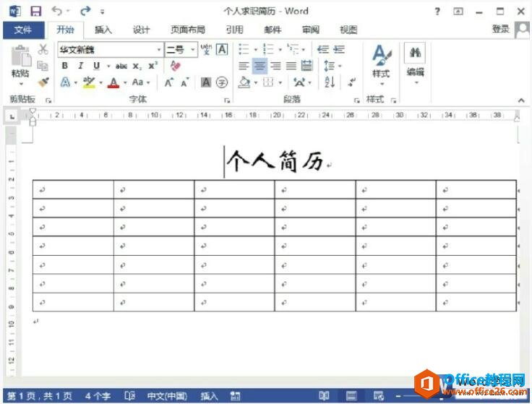Click the distributed alignment icon
Screen dimensions: 532x404
tap(306, 66)
